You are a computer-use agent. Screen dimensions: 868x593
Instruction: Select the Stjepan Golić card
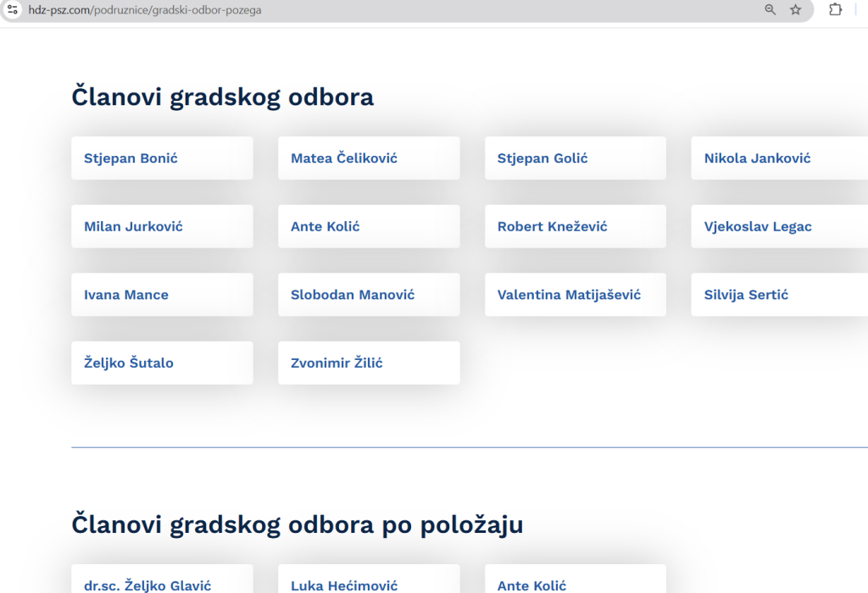[576, 158]
